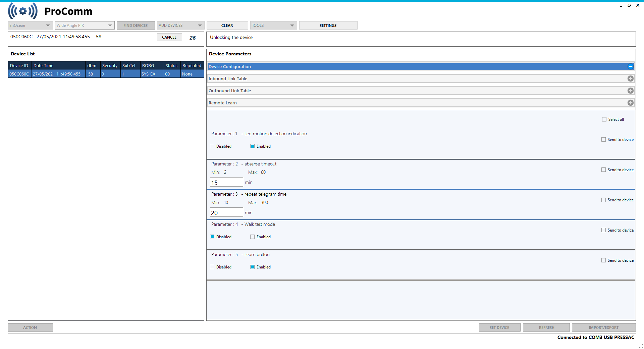This screenshot has height=349, width=644.
Task: Click the ProComm logo icon
Action: [22, 10]
